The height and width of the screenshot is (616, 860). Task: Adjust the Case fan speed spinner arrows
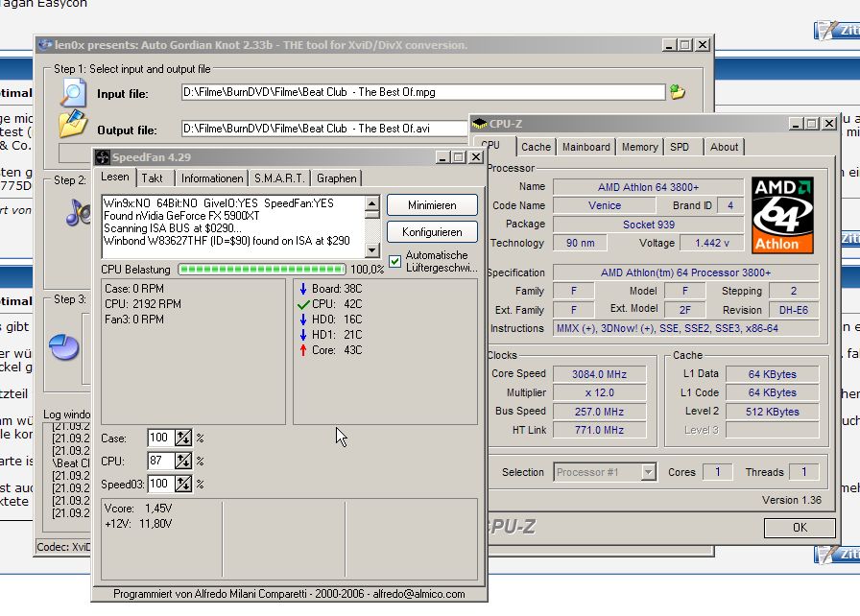click(x=183, y=438)
